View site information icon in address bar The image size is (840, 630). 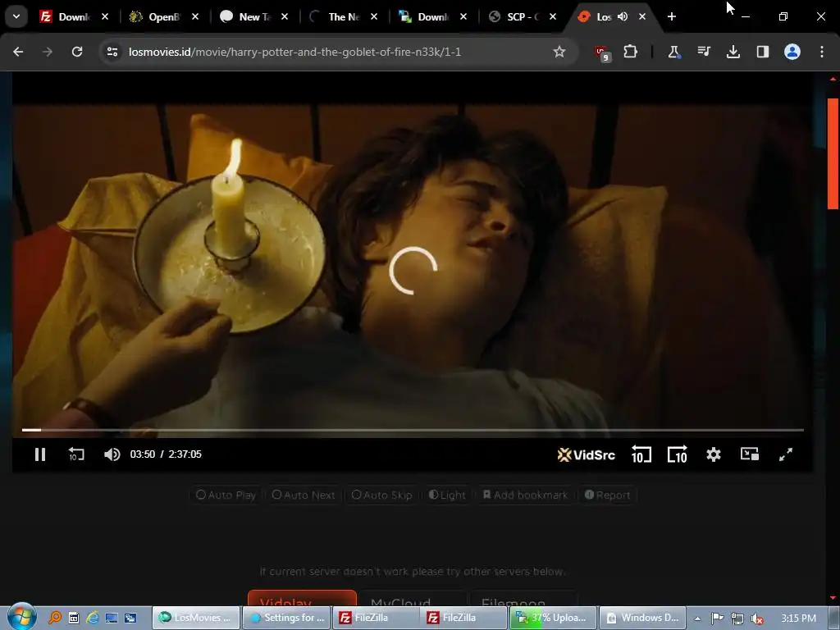(112, 52)
